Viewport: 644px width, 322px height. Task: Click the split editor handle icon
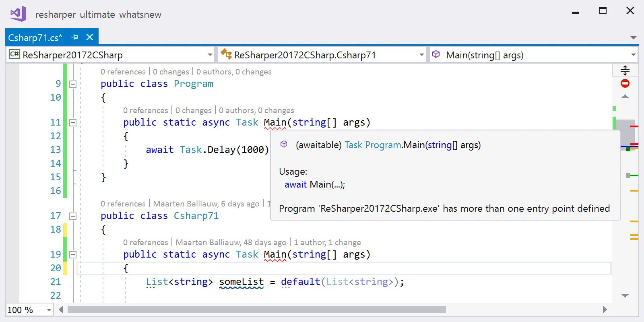[x=625, y=70]
